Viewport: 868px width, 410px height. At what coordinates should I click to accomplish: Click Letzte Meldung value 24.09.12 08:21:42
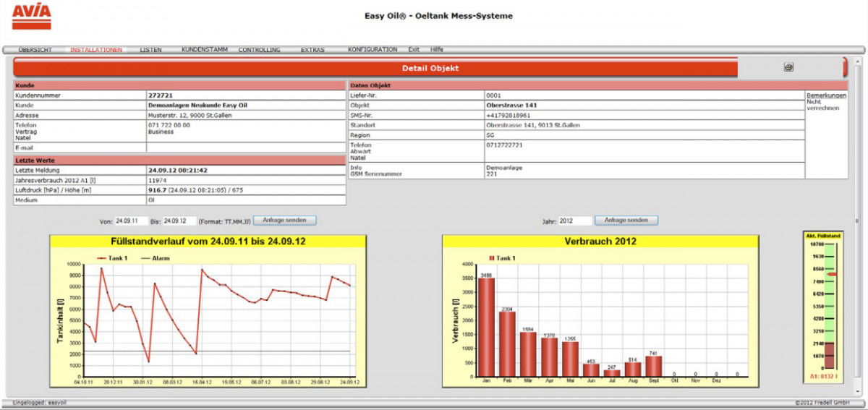point(178,170)
